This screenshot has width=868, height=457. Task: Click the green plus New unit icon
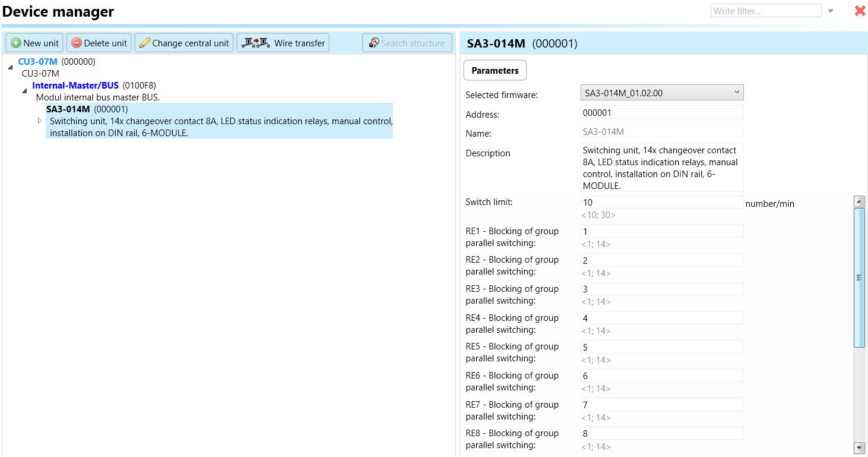(x=16, y=43)
